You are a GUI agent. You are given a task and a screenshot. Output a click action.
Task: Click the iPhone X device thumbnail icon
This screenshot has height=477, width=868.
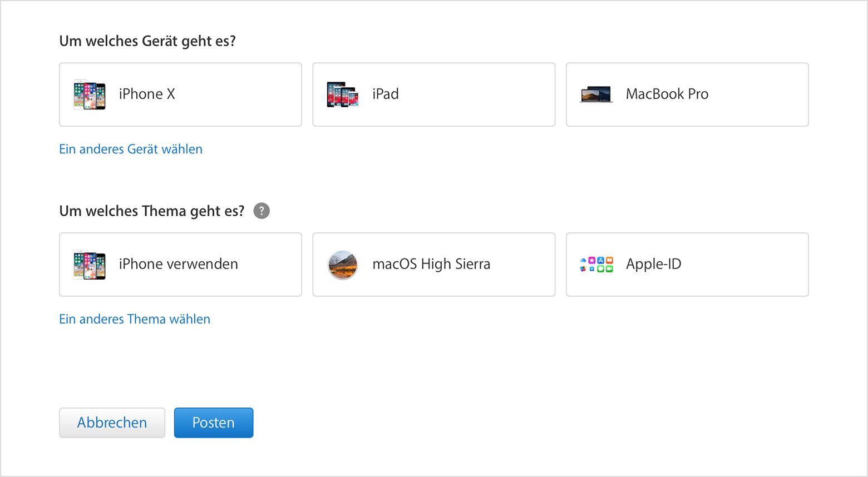[x=89, y=95]
